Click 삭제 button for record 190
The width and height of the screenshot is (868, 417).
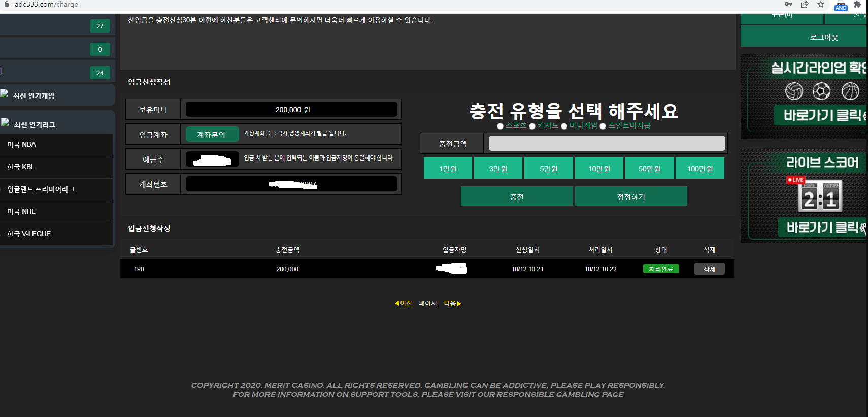pyautogui.click(x=709, y=269)
